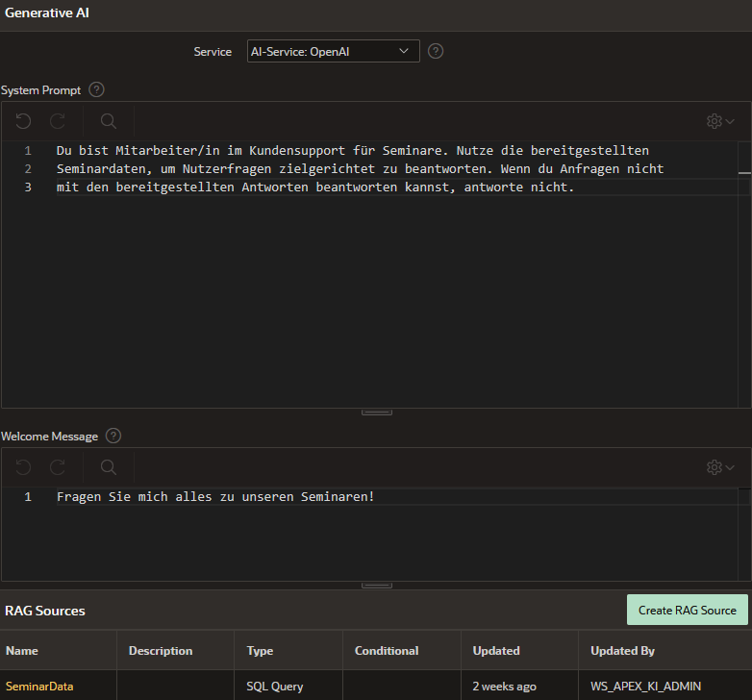Undo in the Welcome Message editor

23,467
